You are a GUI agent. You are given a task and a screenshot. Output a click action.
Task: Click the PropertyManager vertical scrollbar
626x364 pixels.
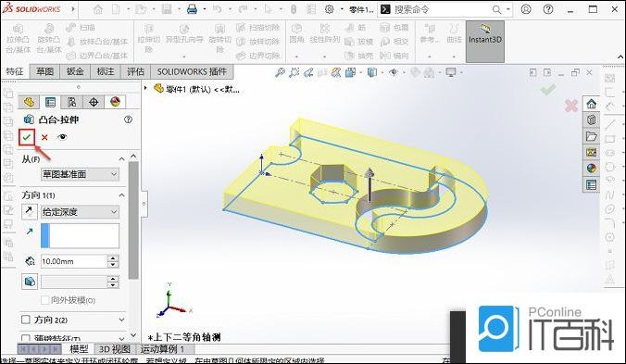[133, 220]
